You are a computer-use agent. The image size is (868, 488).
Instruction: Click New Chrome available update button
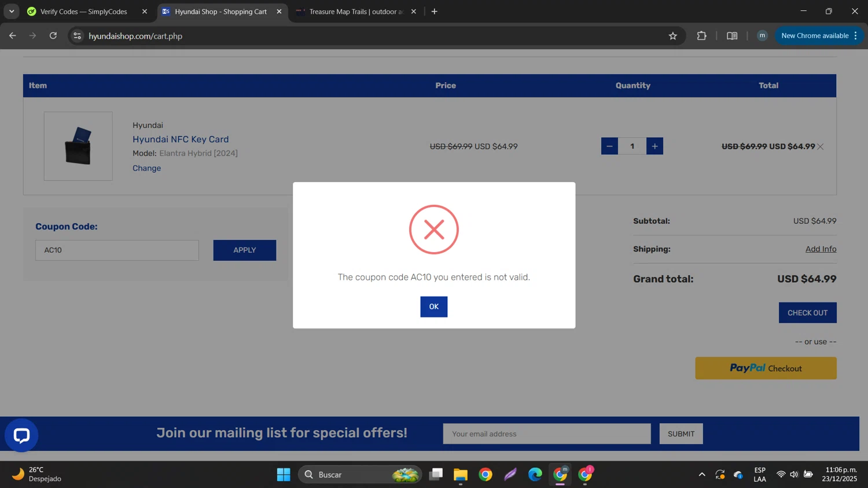(819, 36)
